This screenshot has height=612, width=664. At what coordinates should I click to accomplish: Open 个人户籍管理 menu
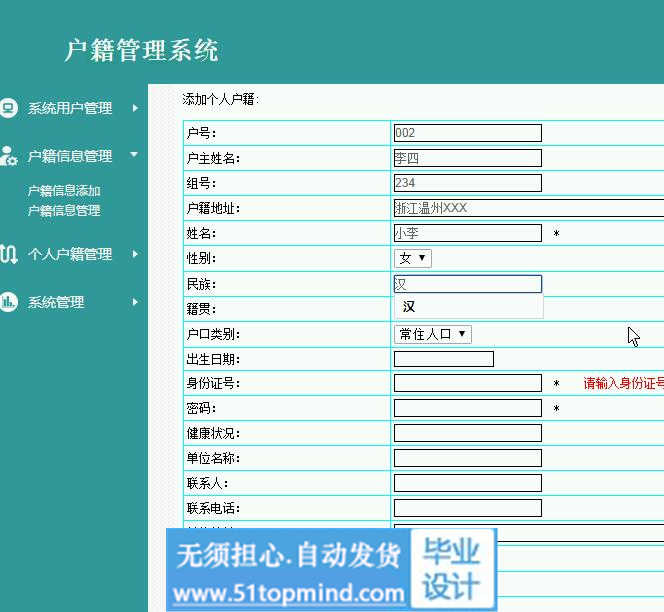pyautogui.click(x=70, y=255)
